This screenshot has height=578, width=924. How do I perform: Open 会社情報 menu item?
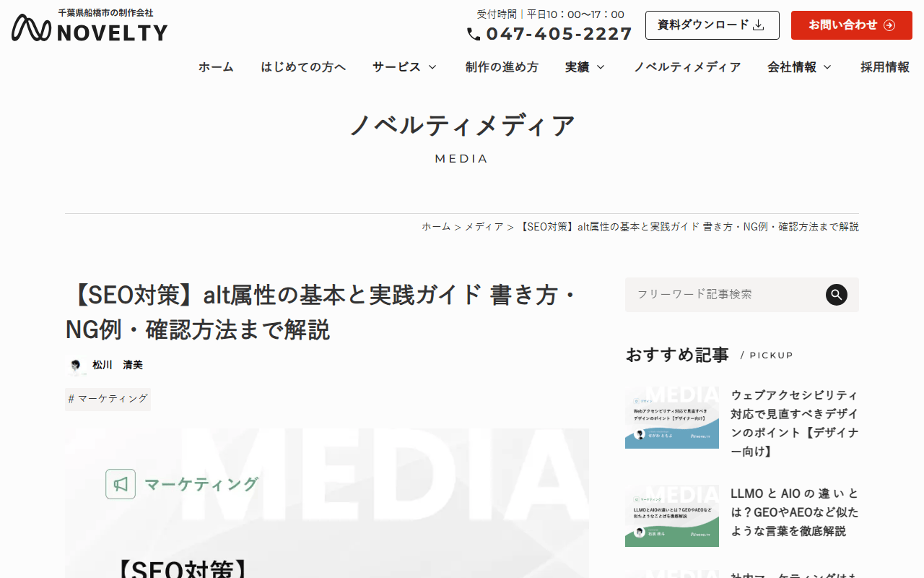pyautogui.click(x=792, y=67)
